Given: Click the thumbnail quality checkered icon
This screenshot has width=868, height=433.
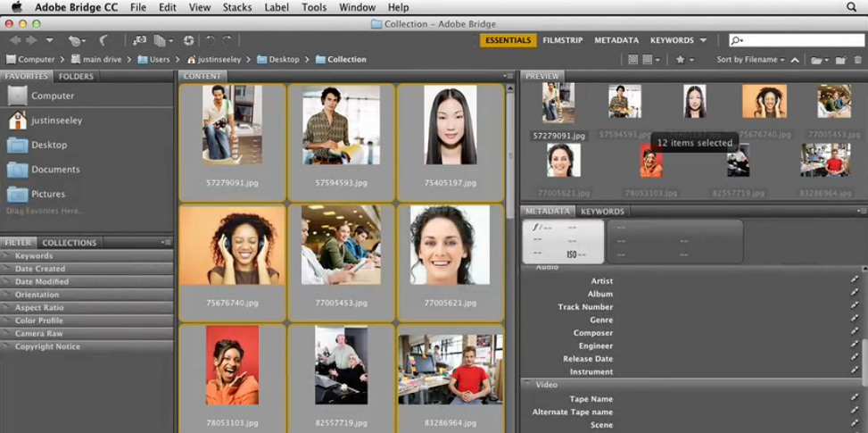Looking at the screenshot, I should click(632, 60).
